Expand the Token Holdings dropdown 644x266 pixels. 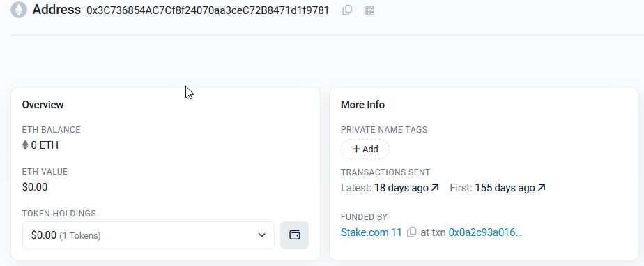(x=148, y=235)
